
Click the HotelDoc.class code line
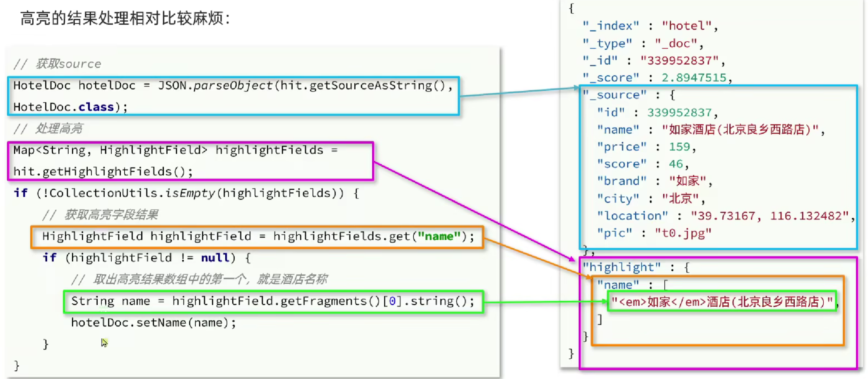(x=70, y=107)
